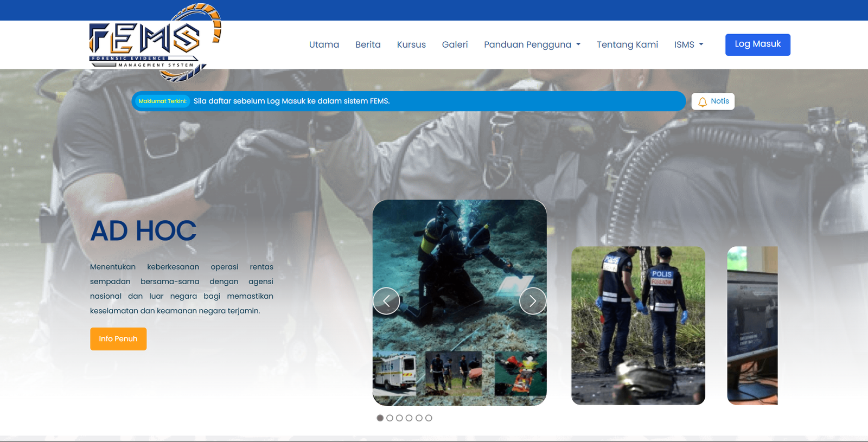The height and width of the screenshot is (442, 868).
Task: Click the partially visible computer monitor slide
Action: [752, 325]
